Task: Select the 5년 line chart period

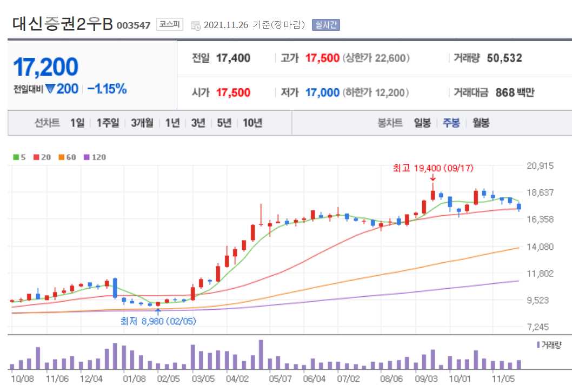Action: tap(224, 123)
